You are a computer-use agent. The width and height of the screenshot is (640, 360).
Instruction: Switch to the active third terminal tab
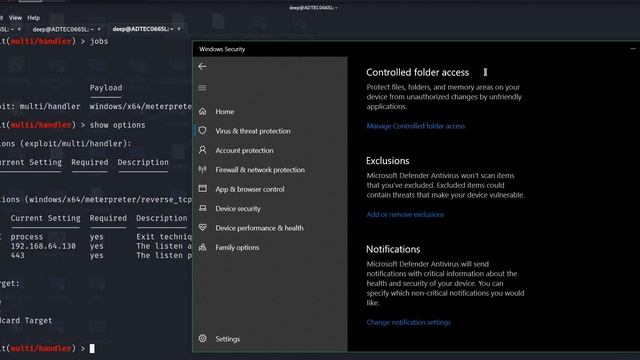coord(142,29)
